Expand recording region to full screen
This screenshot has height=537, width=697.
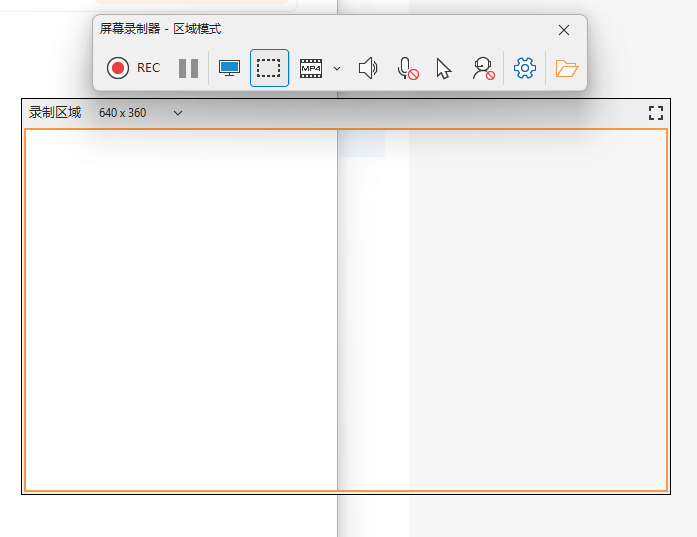click(656, 113)
